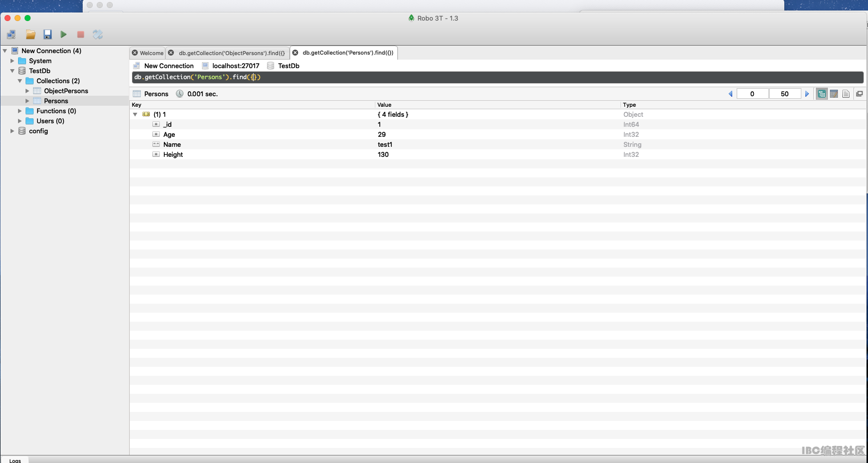868x463 pixels.
Task: Select ObjectPersons collection in sidebar
Action: tap(66, 91)
